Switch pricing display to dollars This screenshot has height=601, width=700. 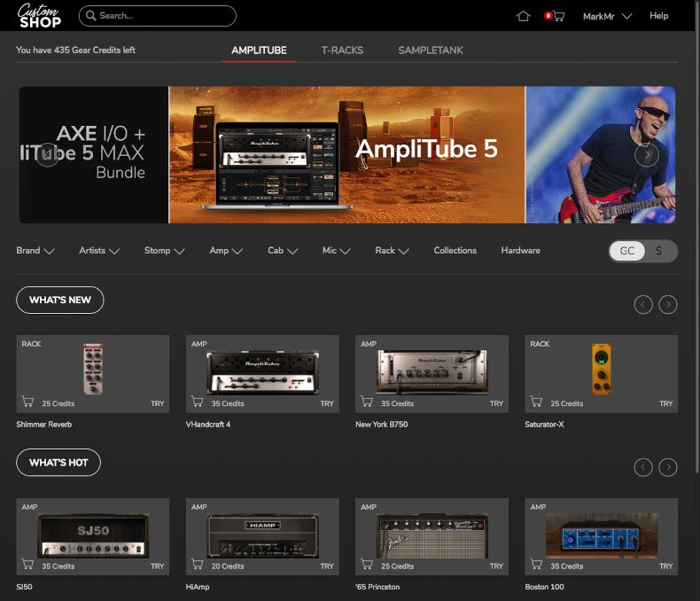click(x=658, y=251)
